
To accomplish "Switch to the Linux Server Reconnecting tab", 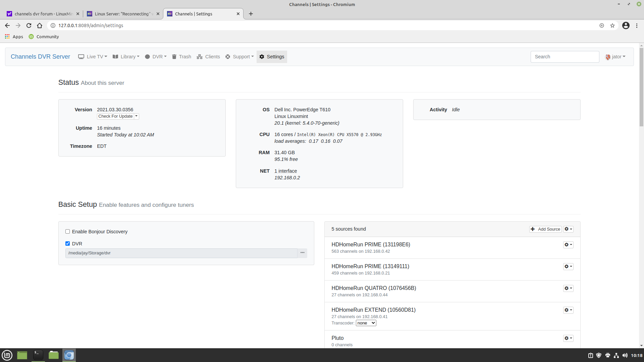I will point(122,14).
